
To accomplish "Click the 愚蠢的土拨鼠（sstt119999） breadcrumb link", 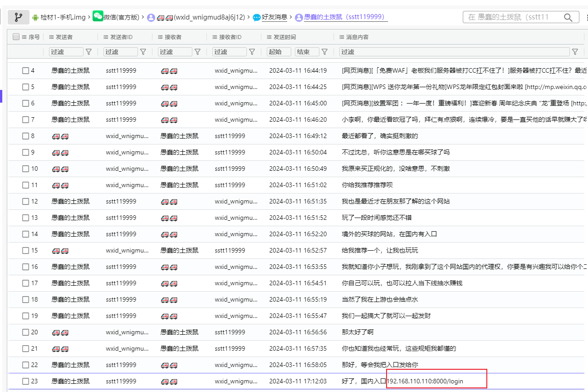I will click(x=345, y=17).
